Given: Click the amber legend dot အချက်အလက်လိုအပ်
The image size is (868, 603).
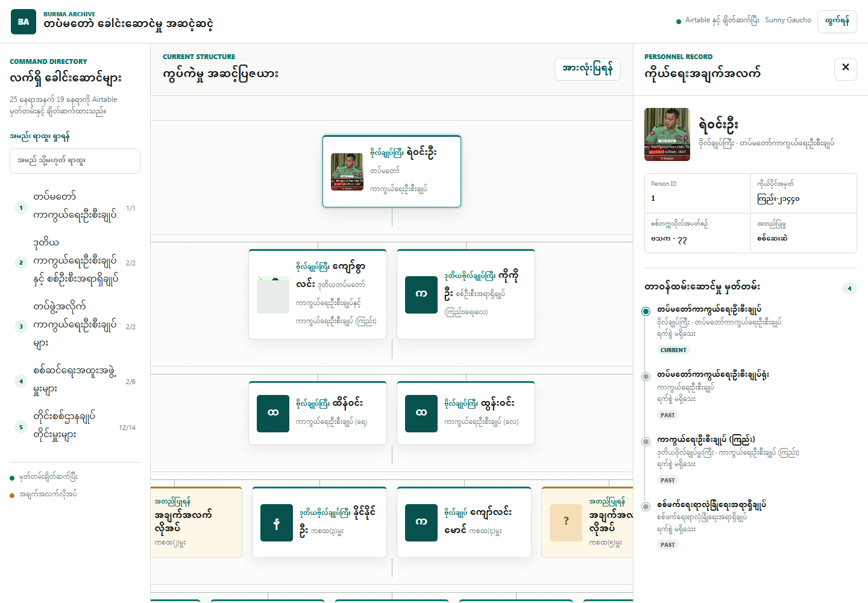Looking at the screenshot, I should pos(12,496).
